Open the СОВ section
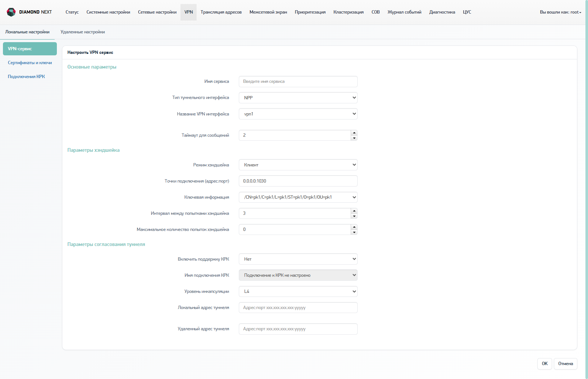The height and width of the screenshot is (379, 588). pos(376,12)
